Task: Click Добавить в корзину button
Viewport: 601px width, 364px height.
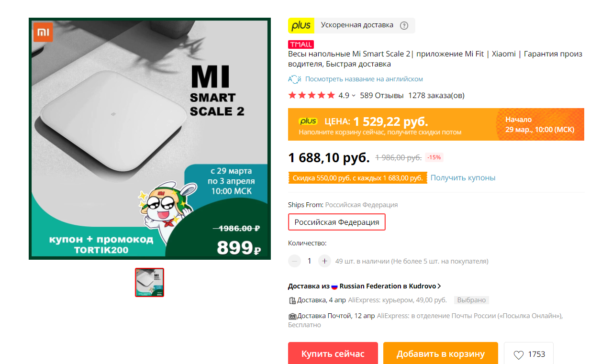Action: click(441, 354)
